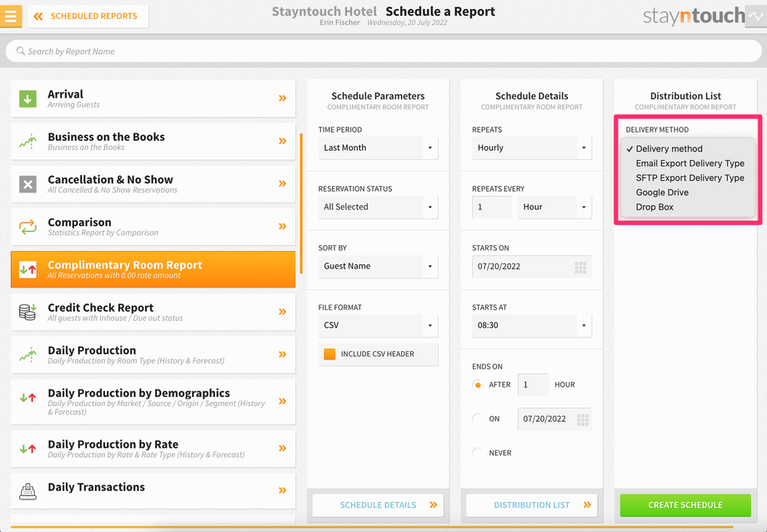Click chevron arrow on Cancellation & No Show row
Viewport: 767px width, 532px height.
coord(283,183)
